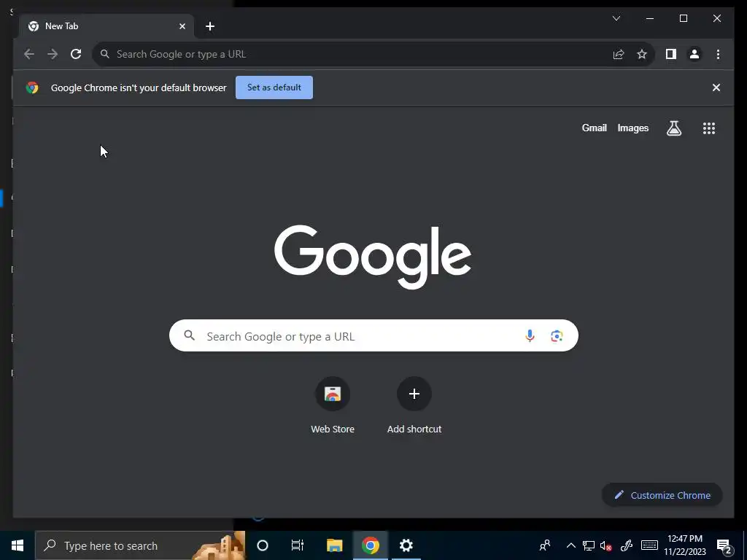Image resolution: width=747 pixels, height=560 pixels.
Task: Click the Google logo
Action: point(373,256)
